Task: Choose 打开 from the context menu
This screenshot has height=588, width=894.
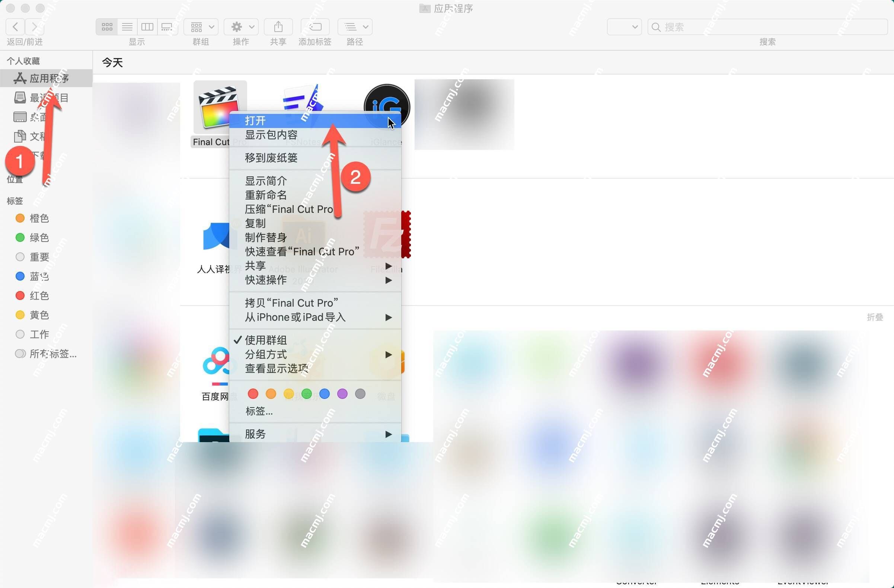Action: click(315, 121)
